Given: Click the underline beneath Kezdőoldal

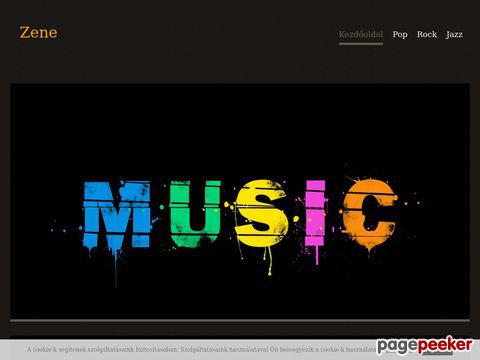Looking at the screenshot, I should click(361, 43).
